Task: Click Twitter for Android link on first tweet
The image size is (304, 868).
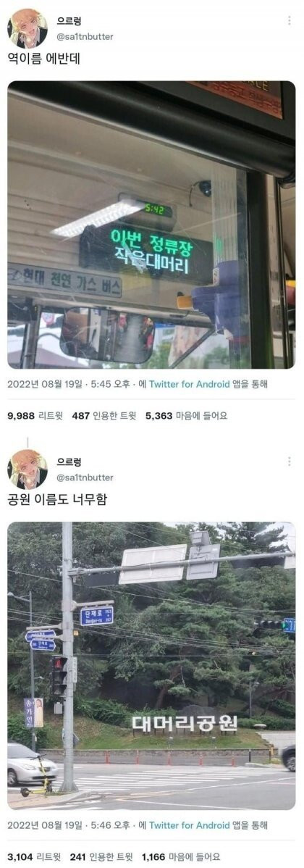Action: pos(189,384)
